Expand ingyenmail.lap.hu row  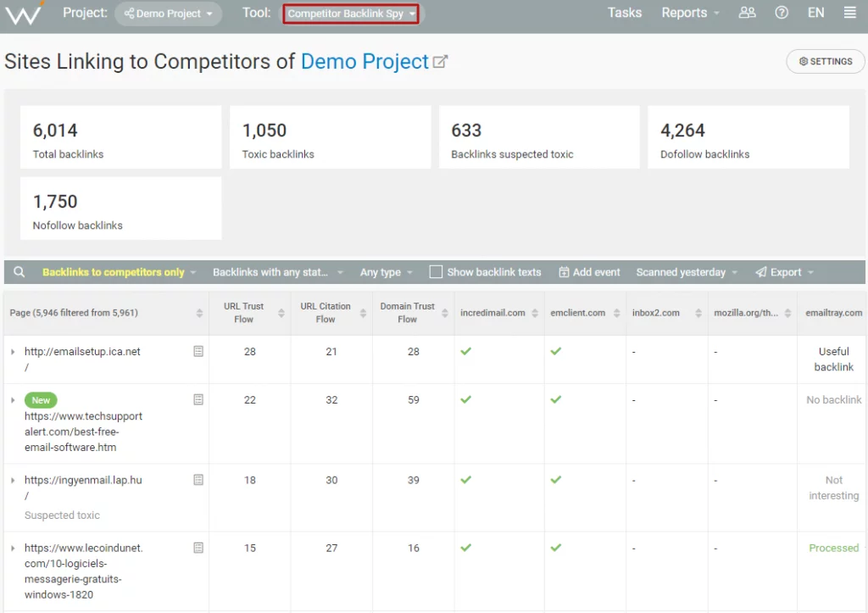(13, 480)
